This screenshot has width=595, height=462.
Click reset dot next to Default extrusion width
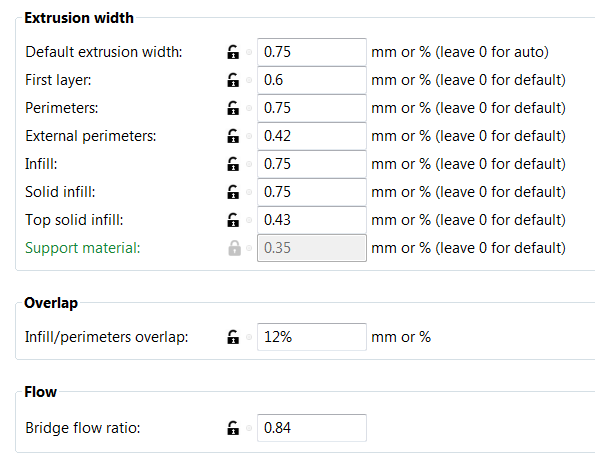pyautogui.click(x=249, y=52)
